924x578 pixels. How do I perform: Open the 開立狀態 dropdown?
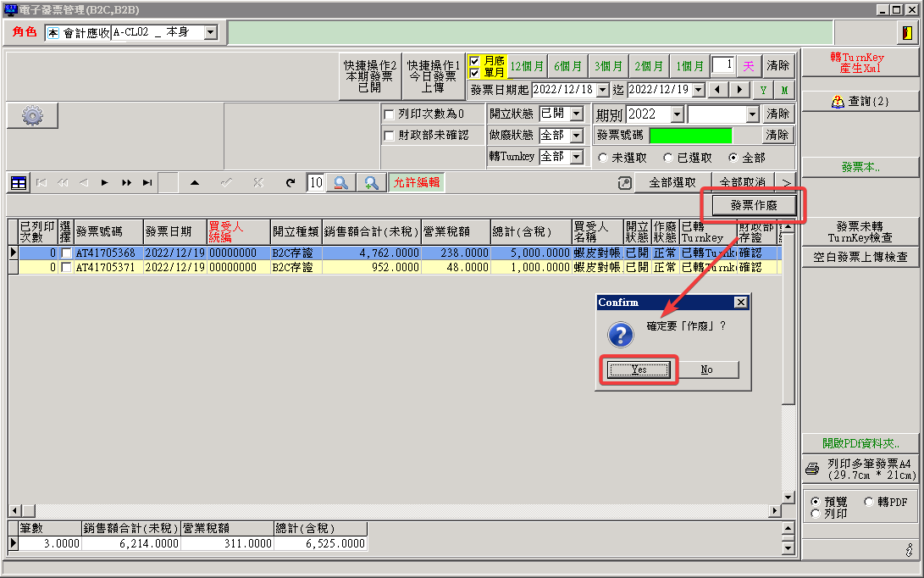(577, 114)
